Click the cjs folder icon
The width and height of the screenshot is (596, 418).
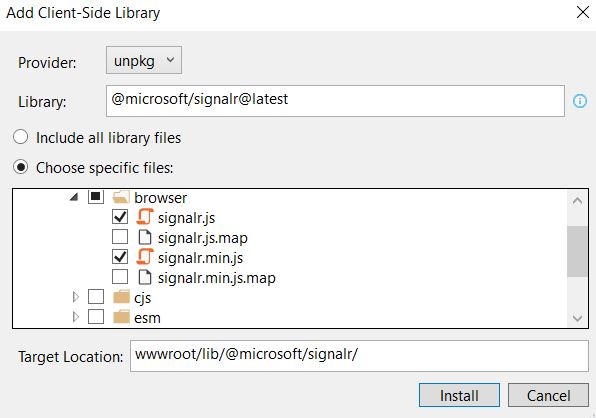(x=122, y=297)
